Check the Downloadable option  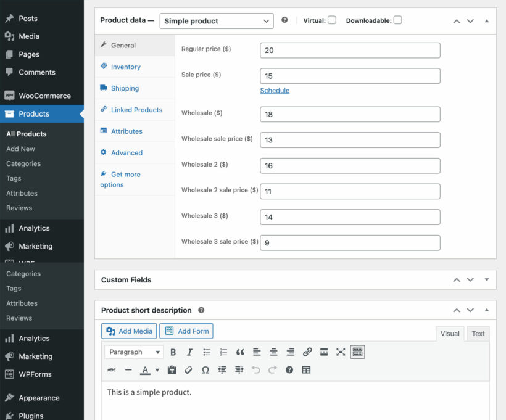[397, 20]
